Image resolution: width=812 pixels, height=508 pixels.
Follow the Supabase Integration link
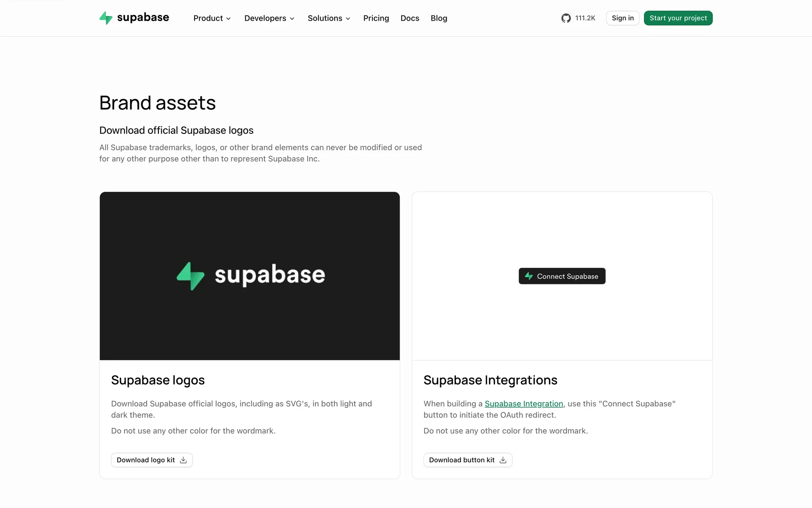(x=524, y=404)
